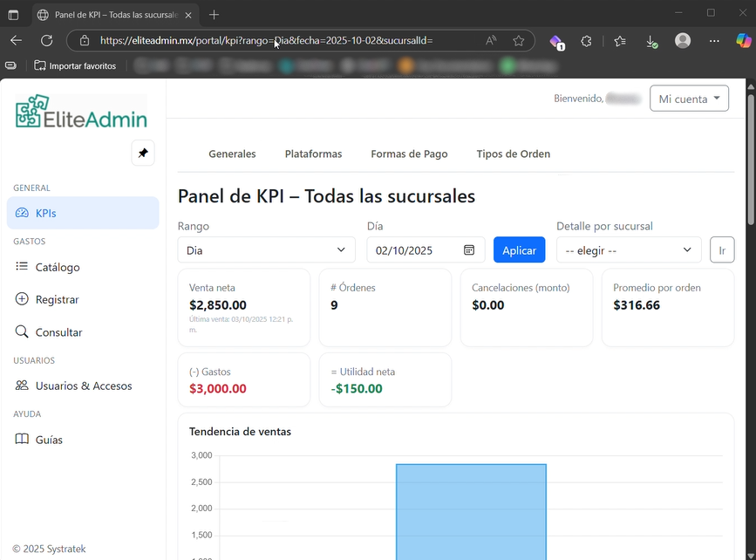
Task: Click the Ir button
Action: [722, 250]
